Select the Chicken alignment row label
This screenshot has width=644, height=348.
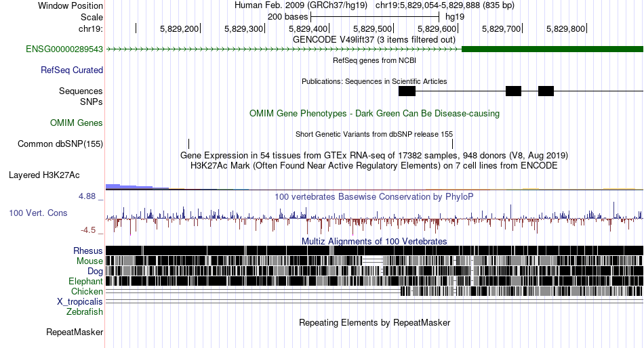[x=87, y=291]
